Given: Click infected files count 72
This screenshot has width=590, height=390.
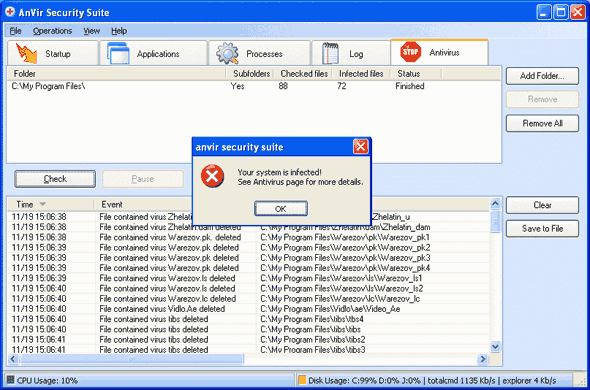Looking at the screenshot, I should 342,86.
